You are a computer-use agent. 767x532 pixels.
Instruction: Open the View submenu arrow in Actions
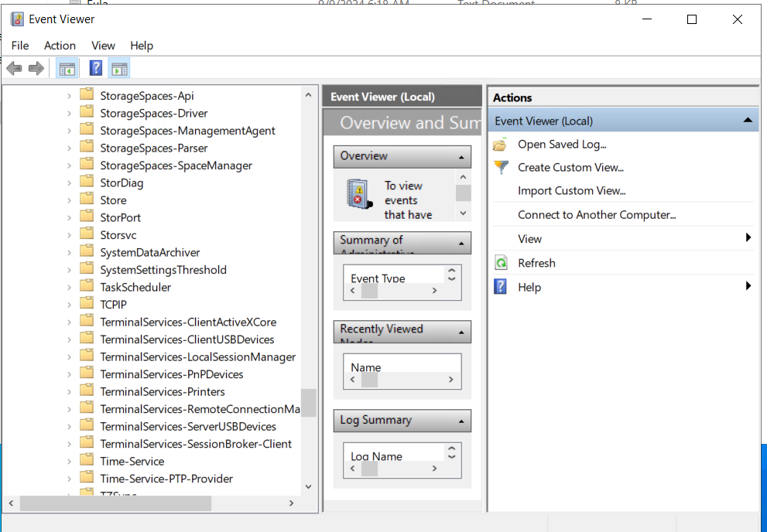748,237
